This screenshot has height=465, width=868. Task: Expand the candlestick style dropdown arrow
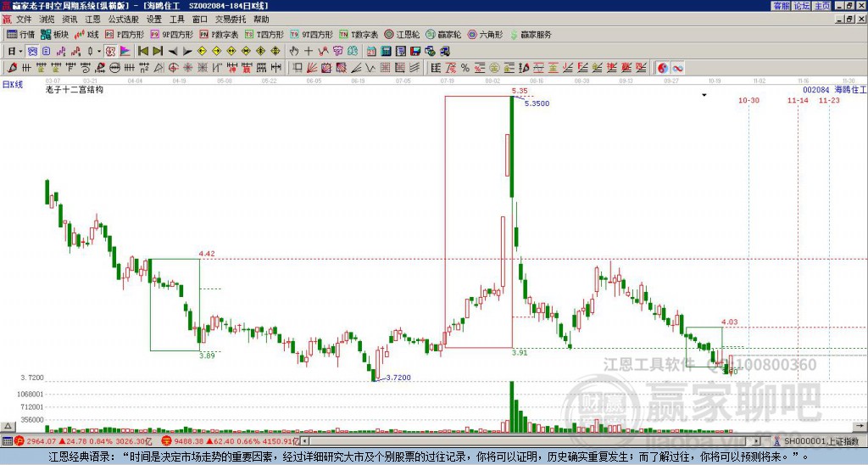tap(99, 52)
